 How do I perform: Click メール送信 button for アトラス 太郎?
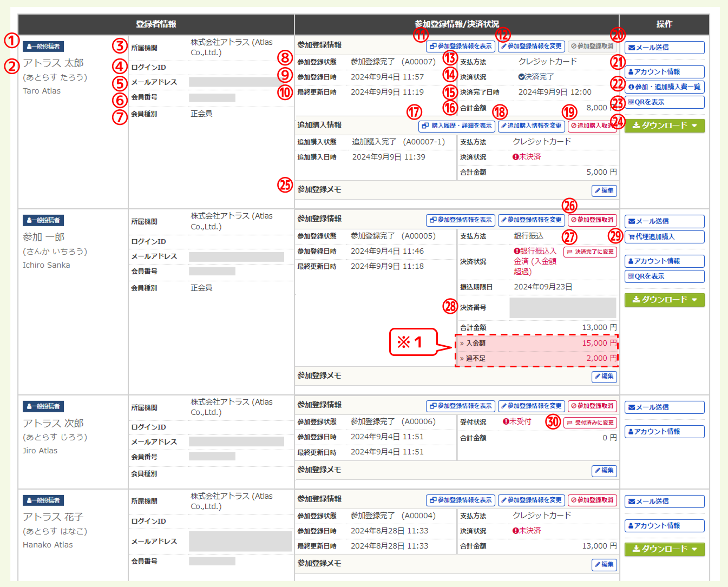[665, 48]
